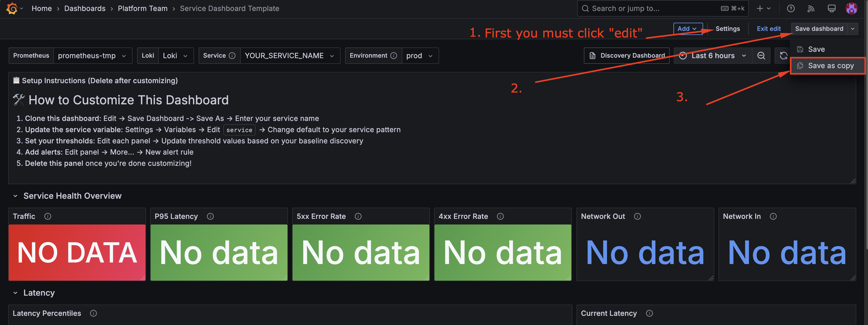Click the plus new-item icon
The width and height of the screenshot is (868, 325).
tap(760, 8)
